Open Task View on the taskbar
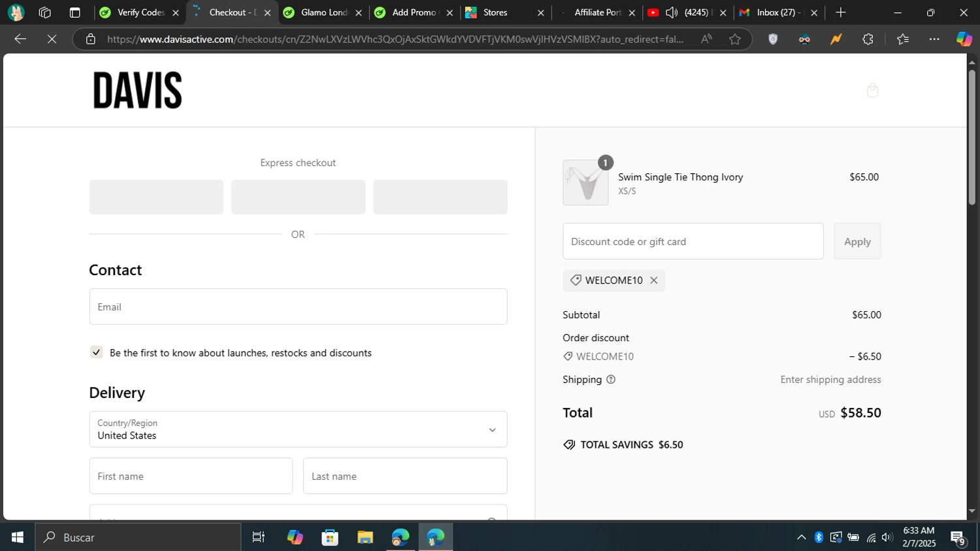The height and width of the screenshot is (551, 980). tap(259, 537)
